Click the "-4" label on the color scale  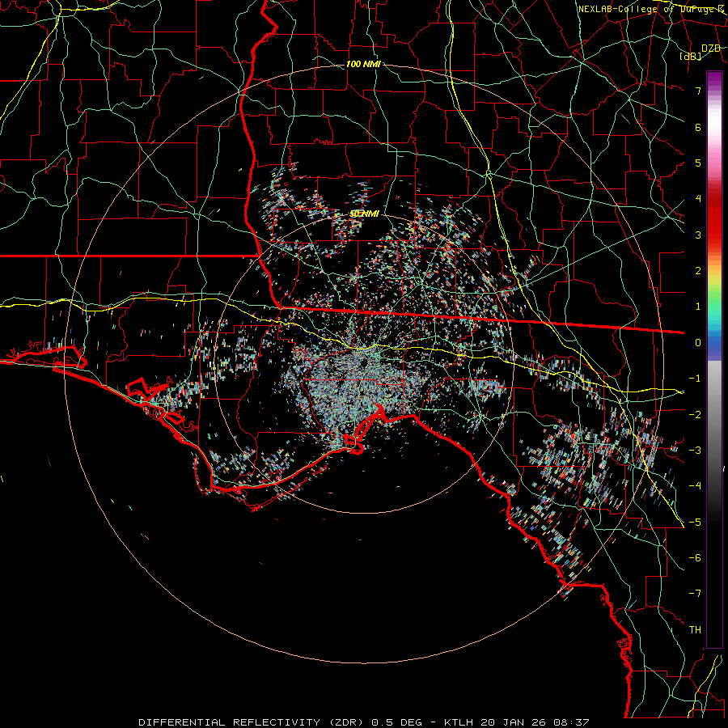point(695,485)
